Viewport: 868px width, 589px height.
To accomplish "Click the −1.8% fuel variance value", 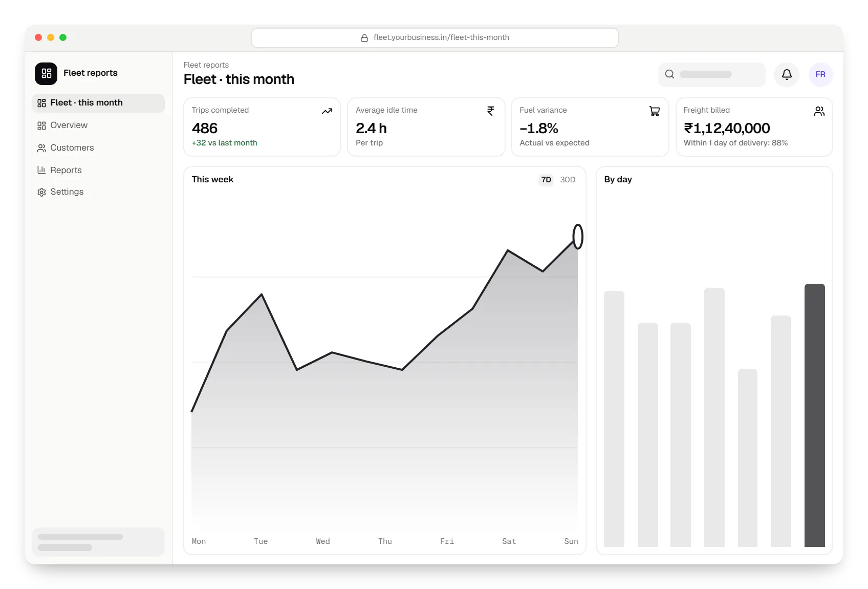I will pos(538,128).
